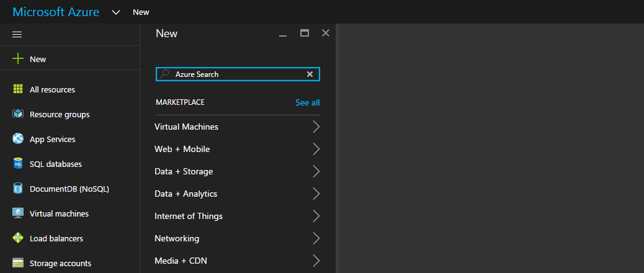Viewport: 644px width, 273px height.
Task: Select the Internet of Things label
Action: pyautogui.click(x=189, y=216)
